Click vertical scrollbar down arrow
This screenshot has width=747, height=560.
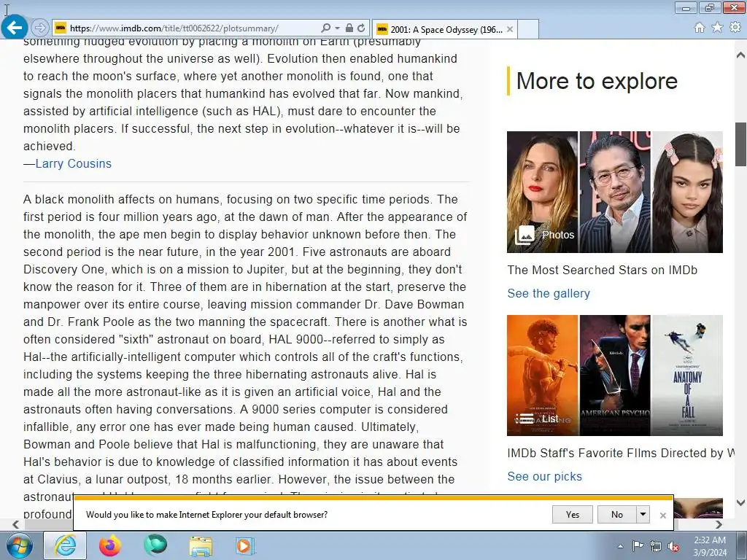click(740, 502)
